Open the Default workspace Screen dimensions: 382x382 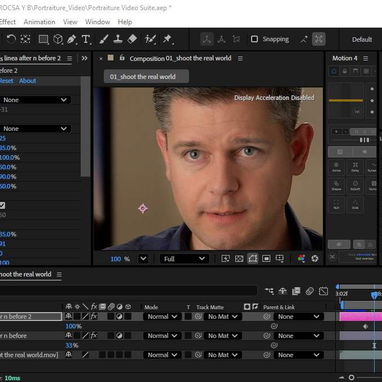(362, 40)
